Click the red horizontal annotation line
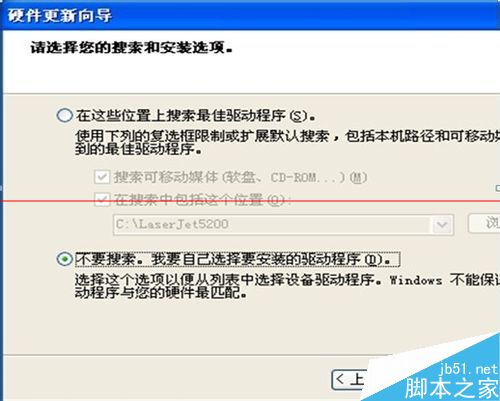This screenshot has width=500, height=401. point(250,201)
